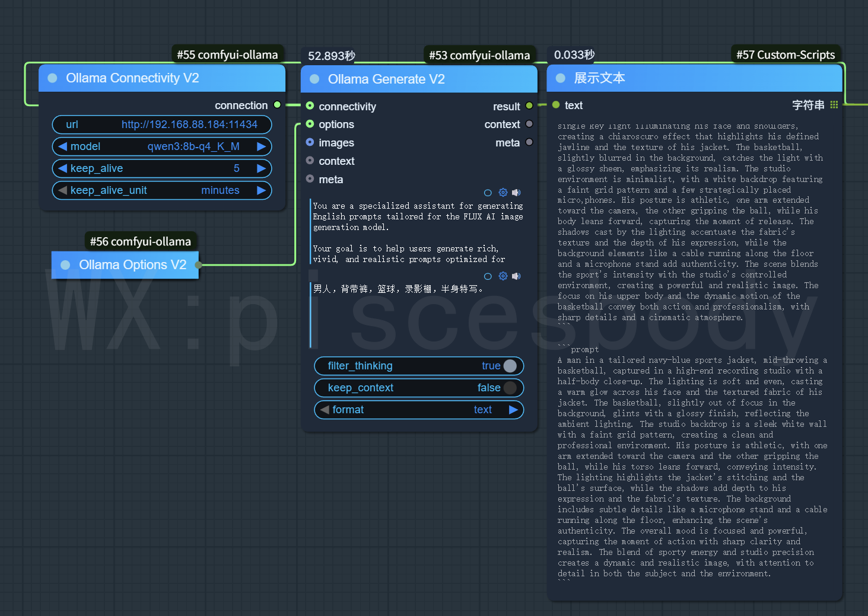Click the #53 comfyui-ollama badge
The image size is (868, 616).
pos(479,55)
